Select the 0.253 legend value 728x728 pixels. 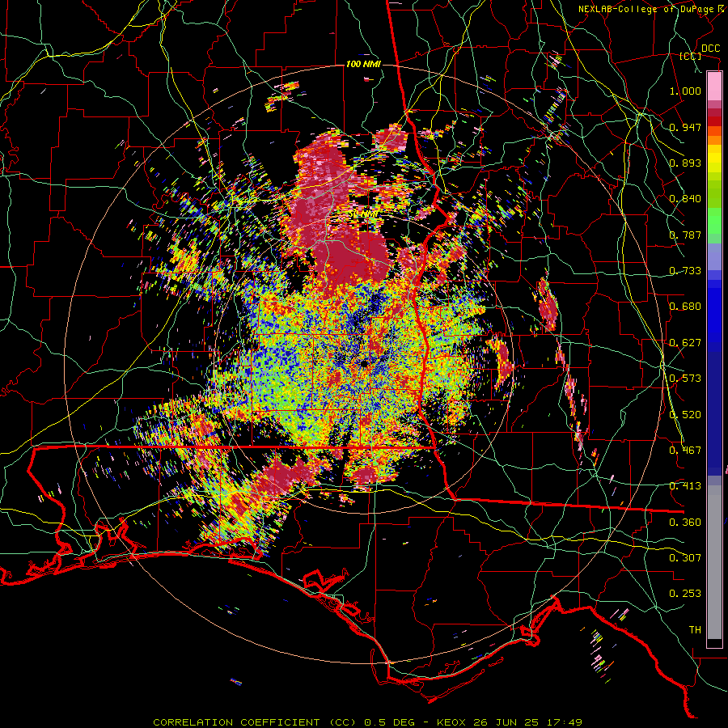685,594
